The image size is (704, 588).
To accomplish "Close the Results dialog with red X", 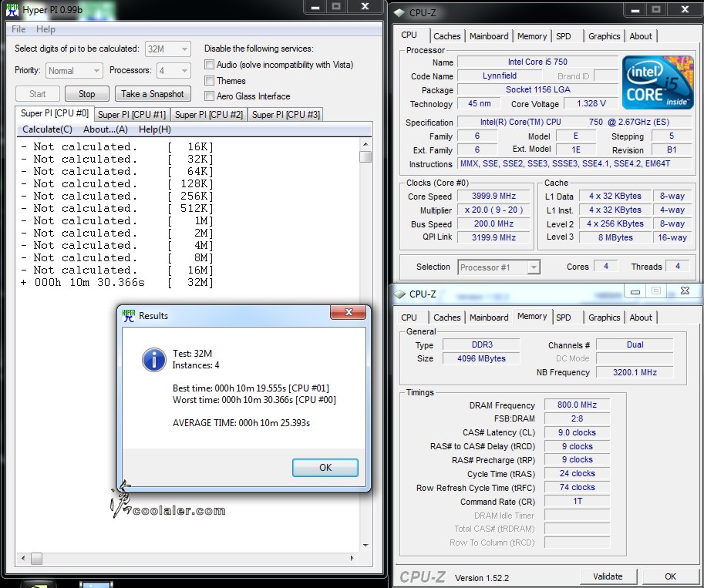I will click(x=349, y=312).
